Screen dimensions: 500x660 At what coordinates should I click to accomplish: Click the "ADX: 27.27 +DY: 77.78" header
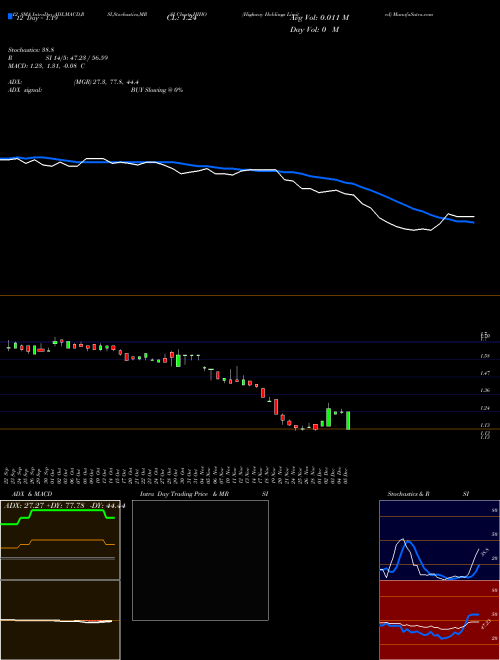[44, 506]
